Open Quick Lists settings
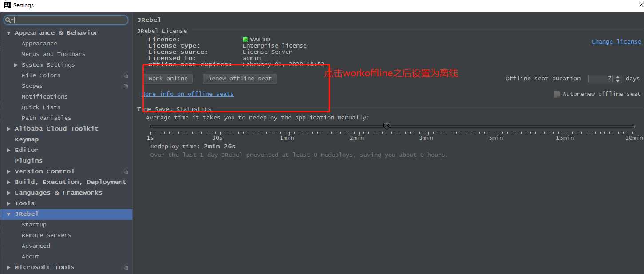Screen dimensions: 644x274 pyautogui.click(x=41, y=107)
